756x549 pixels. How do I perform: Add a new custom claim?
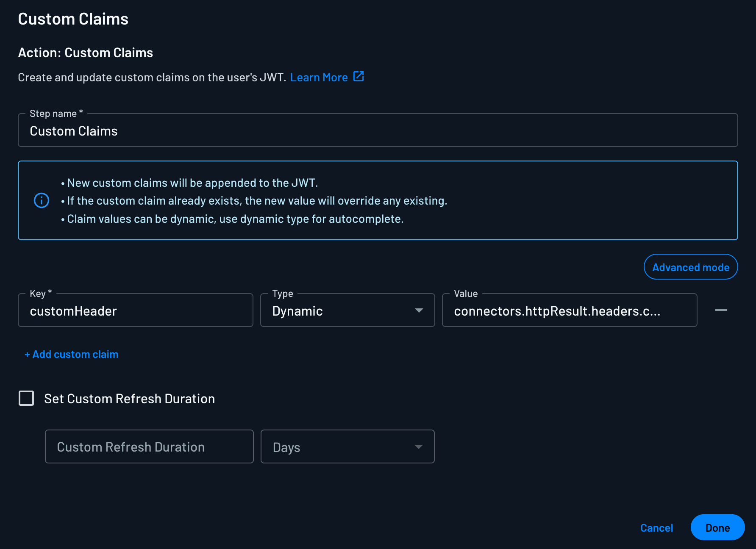pyautogui.click(x=71, y=354)
